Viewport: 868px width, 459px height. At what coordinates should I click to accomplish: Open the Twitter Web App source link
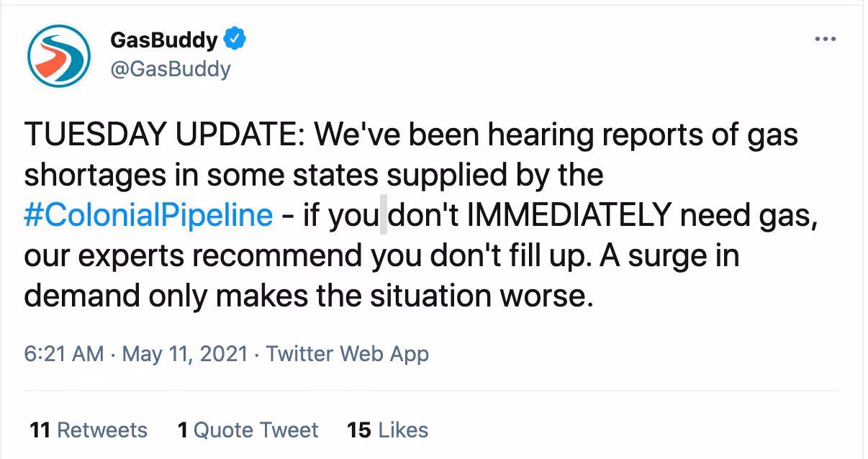click(348, 354)
